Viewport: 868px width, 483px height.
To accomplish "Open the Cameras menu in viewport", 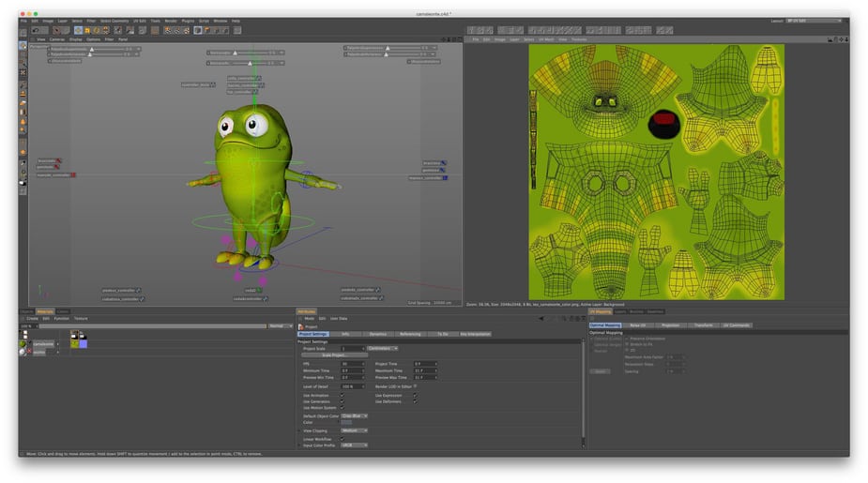I will (57, 39).
